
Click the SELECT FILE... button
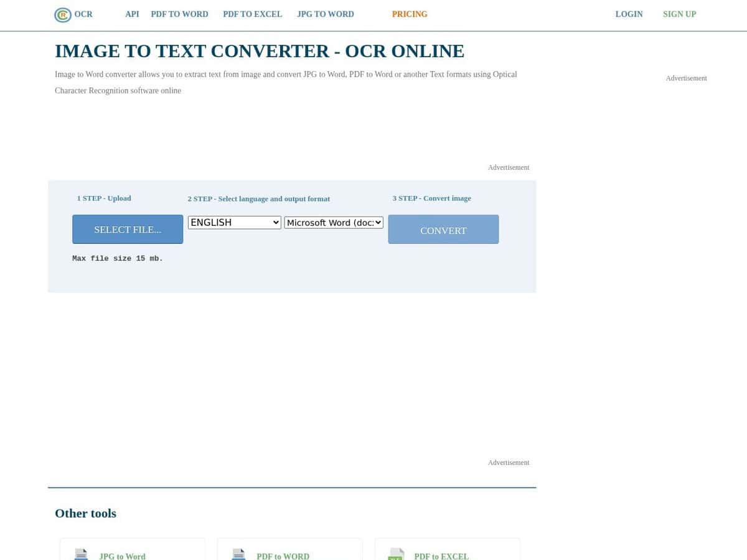click(x=128, y=229)
